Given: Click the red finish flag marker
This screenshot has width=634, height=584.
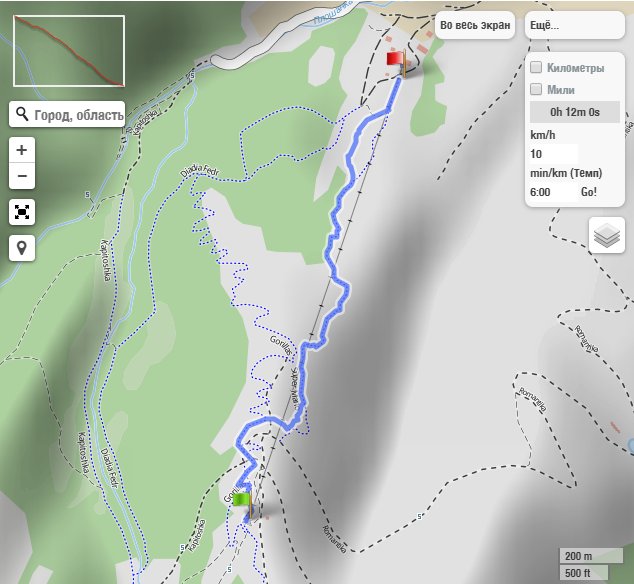Looking at the screenshot, I should click(x=395, y=61).
